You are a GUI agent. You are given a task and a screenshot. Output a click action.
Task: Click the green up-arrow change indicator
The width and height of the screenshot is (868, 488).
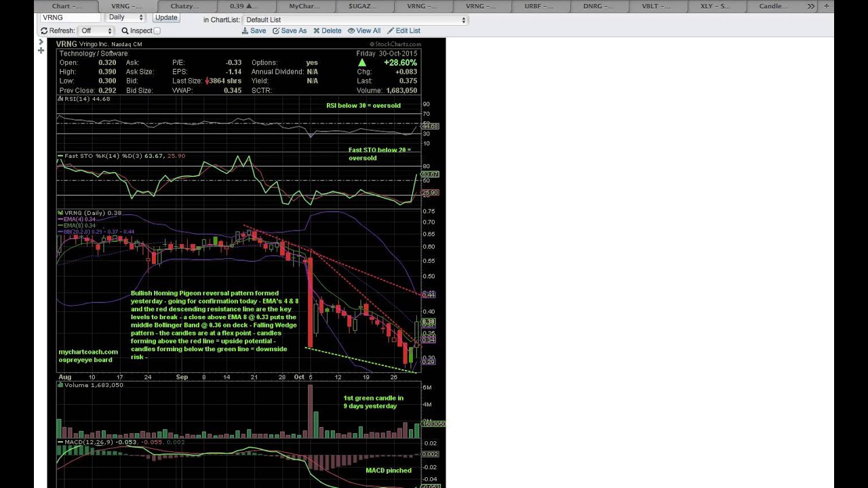[x=362, y=62]
